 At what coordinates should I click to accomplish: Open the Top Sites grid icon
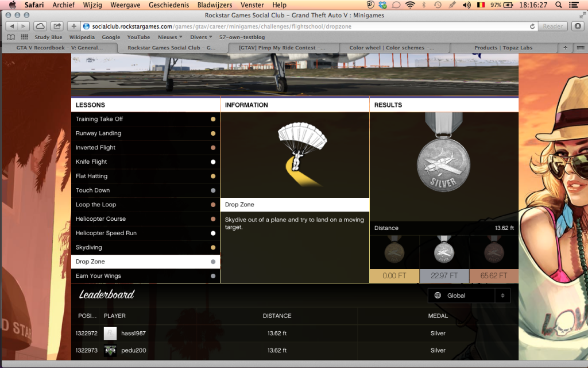coord(24,37)
